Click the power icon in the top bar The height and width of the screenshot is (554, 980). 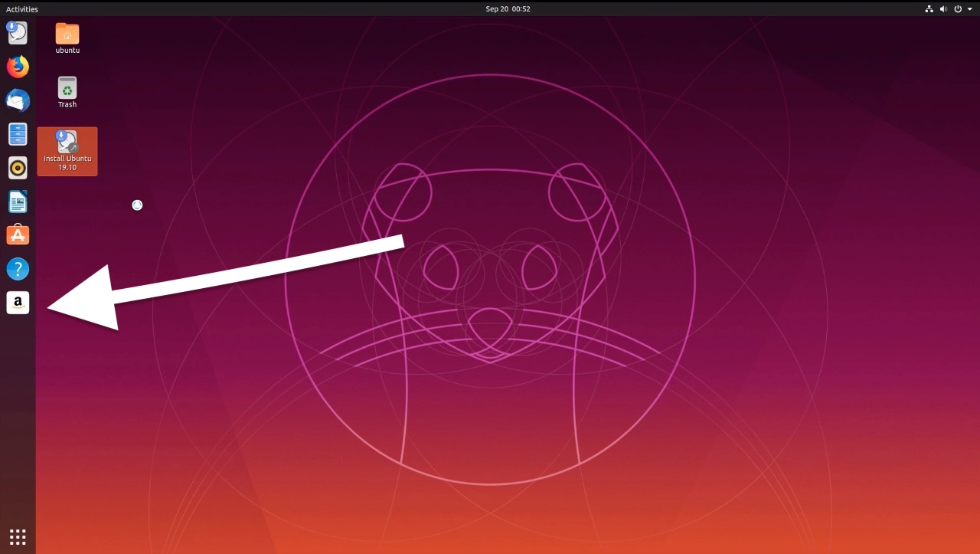coord(958,9)
